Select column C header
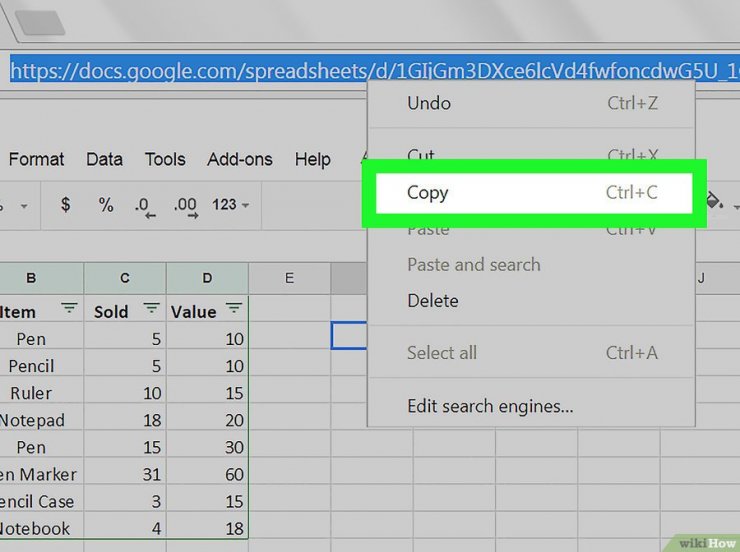This screenshot has width=740, height=552. pyautogui.click(x=125, y=278)
